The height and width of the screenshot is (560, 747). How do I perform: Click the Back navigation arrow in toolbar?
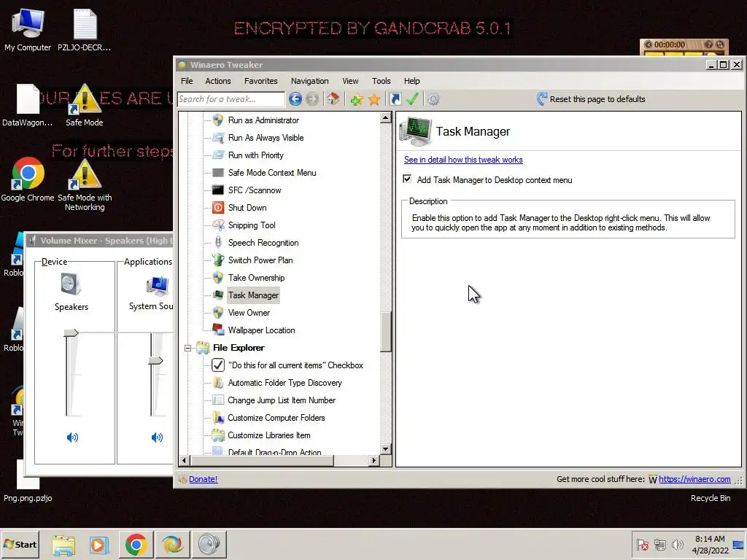295,99
